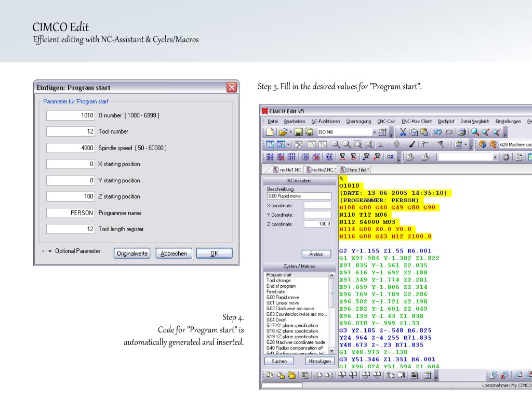Viewport: 532px width, 399px height.
Task: Click the file type setup icon beside ISO Mill
Action: point(383,132)
